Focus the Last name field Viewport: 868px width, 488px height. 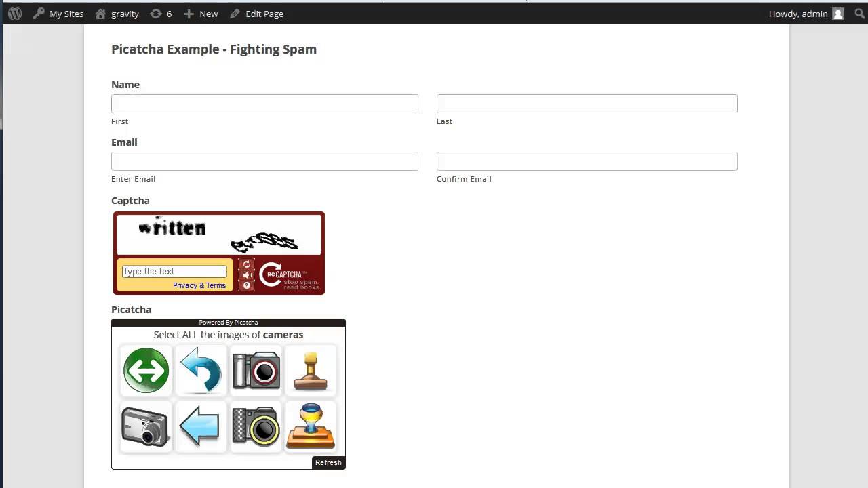(x=587, y=104)
